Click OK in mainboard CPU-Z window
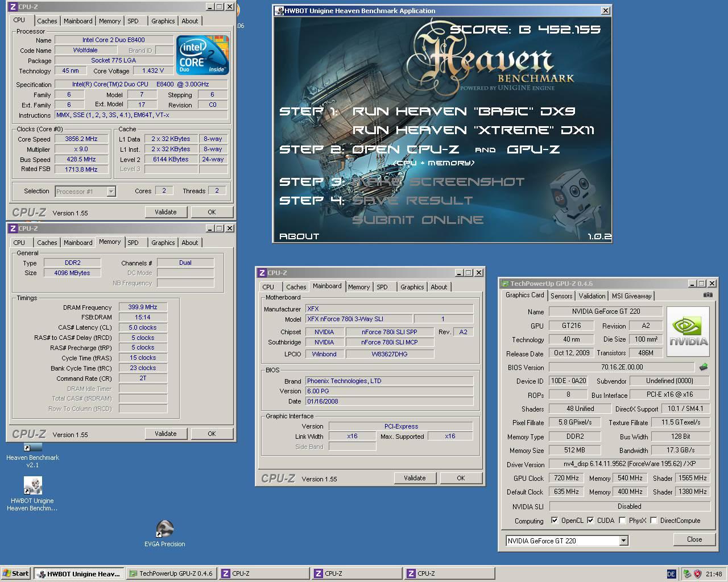The height and width of the screenshot is (582, 728). click(x=461, y=478)
